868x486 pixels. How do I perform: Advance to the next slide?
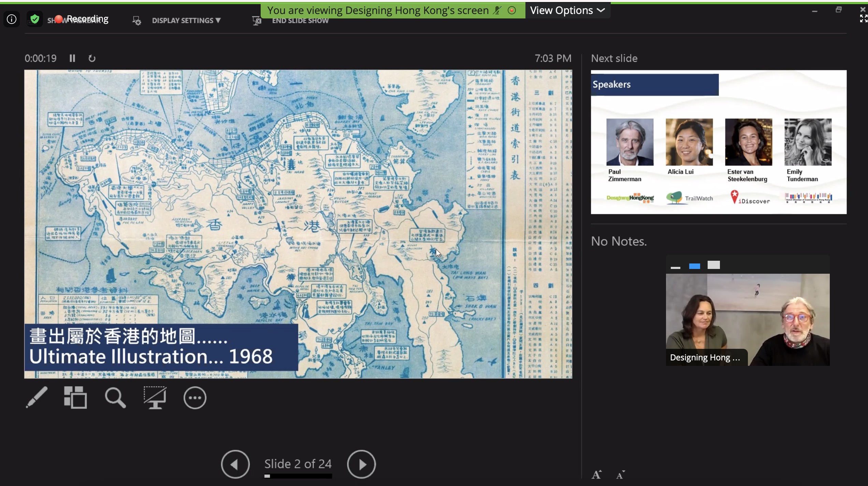point(361,464)
